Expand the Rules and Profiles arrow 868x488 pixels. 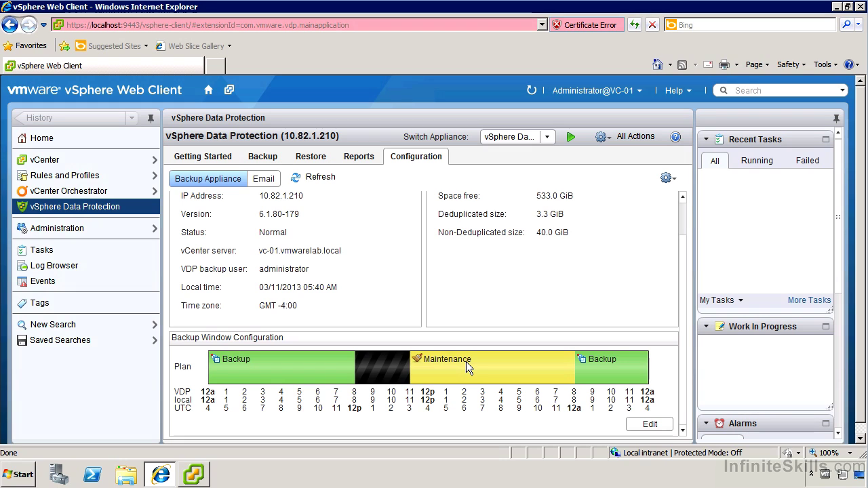155,176
